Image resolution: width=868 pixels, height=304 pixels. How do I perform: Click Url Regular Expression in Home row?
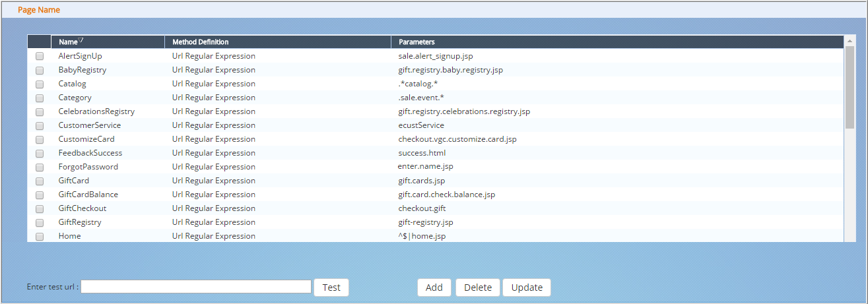tap(213, 236)
